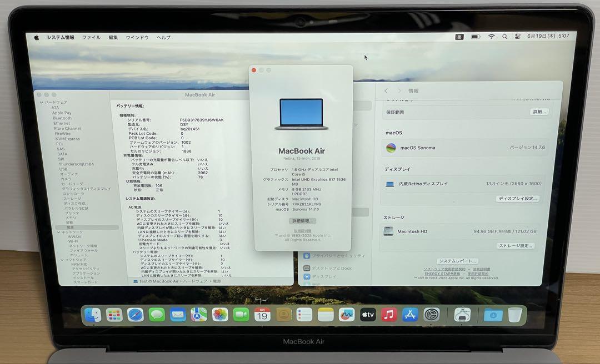Open the Contacts app in the Dock

click(x=283, y=315)
